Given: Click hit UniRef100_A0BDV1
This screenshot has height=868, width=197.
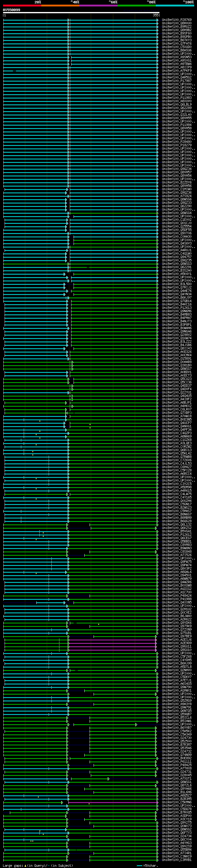Looking at the screenshot, I should click(177, 372).
